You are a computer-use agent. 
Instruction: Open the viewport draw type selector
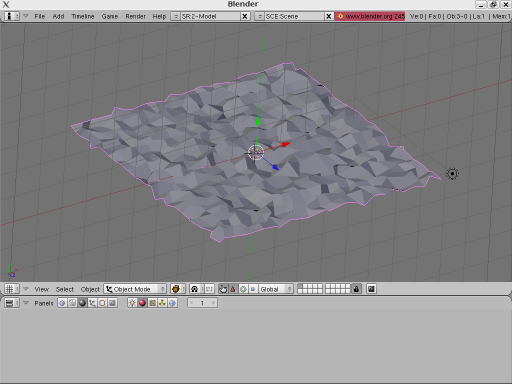coord(178,289)
